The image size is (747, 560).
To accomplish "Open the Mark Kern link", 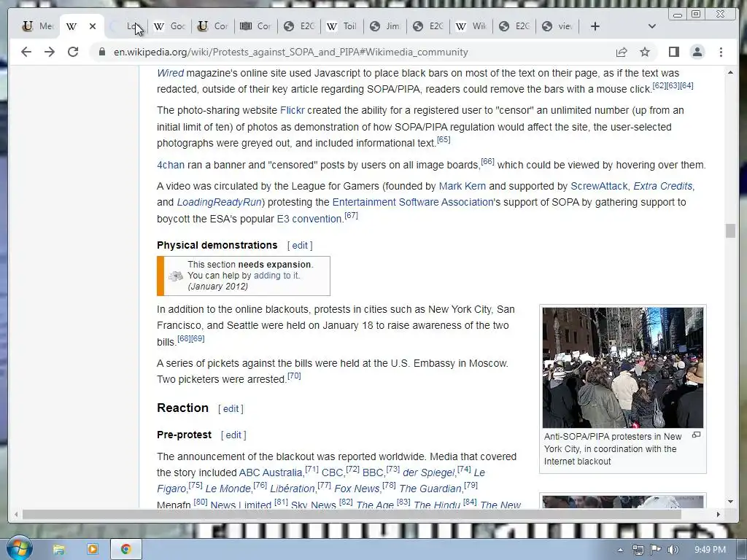I will (x=462, y=186).
